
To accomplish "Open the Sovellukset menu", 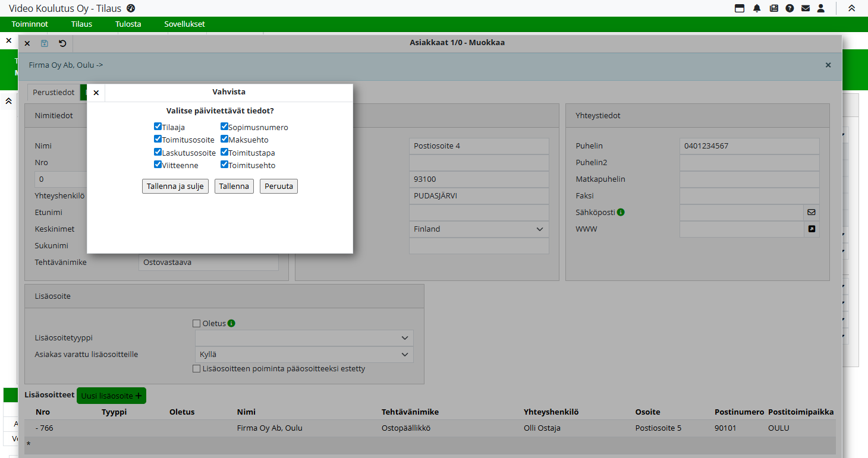I will point(184,24).
